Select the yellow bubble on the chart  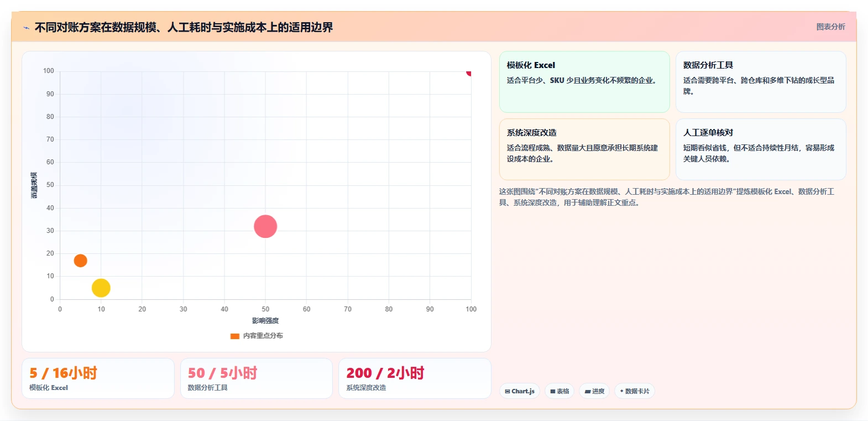tap(101, 288)
